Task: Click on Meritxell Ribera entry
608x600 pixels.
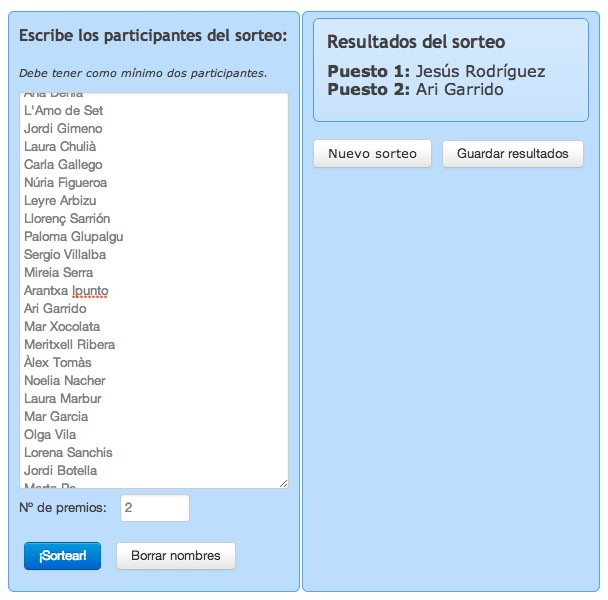Action: (x=69, y=344)
